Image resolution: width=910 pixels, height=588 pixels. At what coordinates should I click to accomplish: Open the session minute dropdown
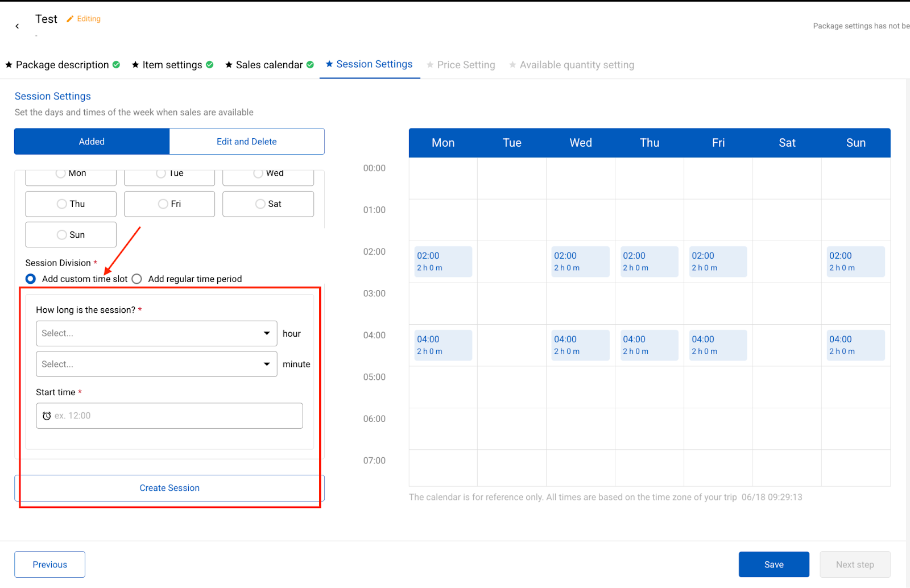[x=156, y=364]
